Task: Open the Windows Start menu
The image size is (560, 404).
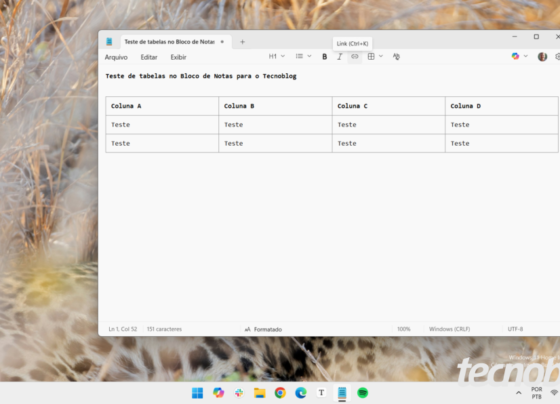Action: coord(198,393)
